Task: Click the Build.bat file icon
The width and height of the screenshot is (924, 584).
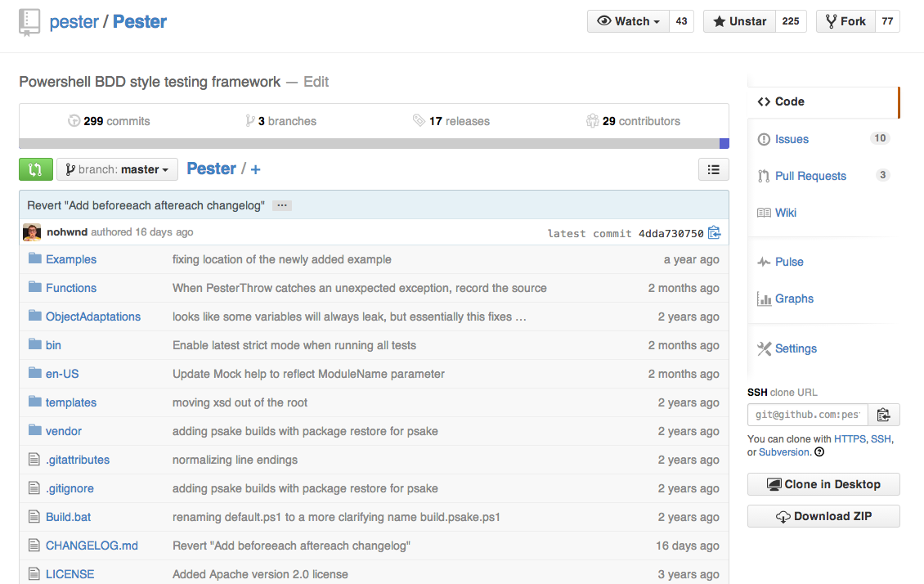Action: click(x=34, y=516)
